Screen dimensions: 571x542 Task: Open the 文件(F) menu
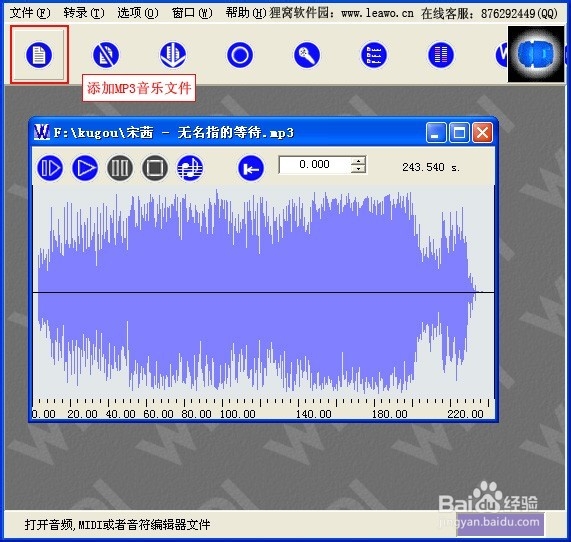point(30,13)
